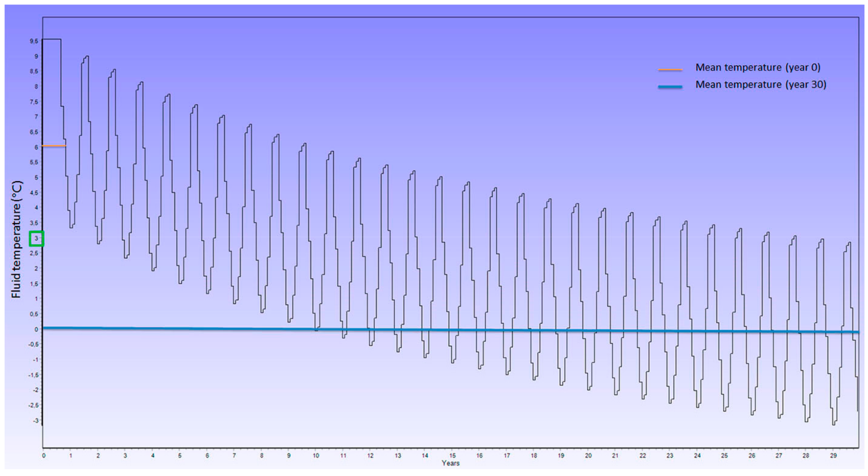This screenshot has height=476, width=868.
Task: Click the highlighted 3 on the y-axis
Action: (x=36, y=238)
